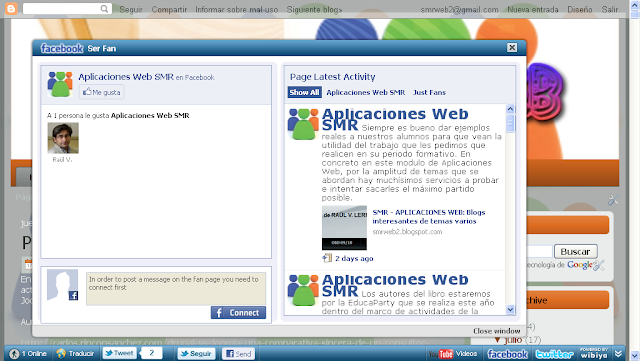
Task: Click smrweb2.blogspot.com text
Action: [x=407, y=232]
